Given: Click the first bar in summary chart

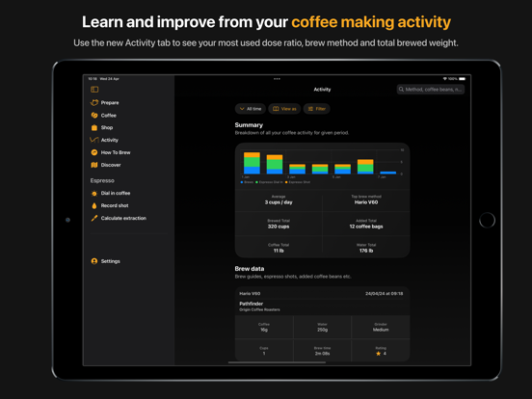Looking at the screenshot, I should point(252,163).
